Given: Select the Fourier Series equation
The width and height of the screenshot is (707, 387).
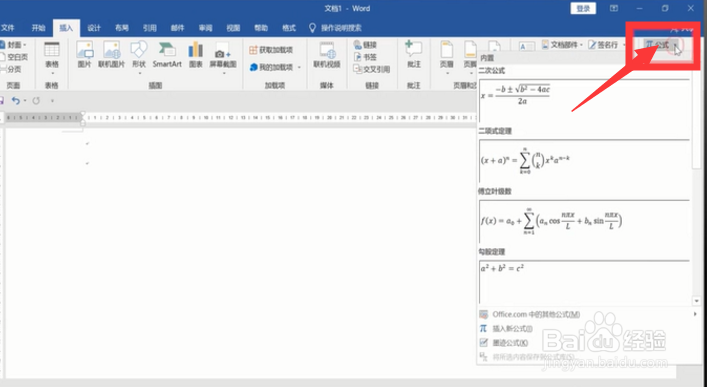Looking at the screenshot, I should click(x=585, y=221).
